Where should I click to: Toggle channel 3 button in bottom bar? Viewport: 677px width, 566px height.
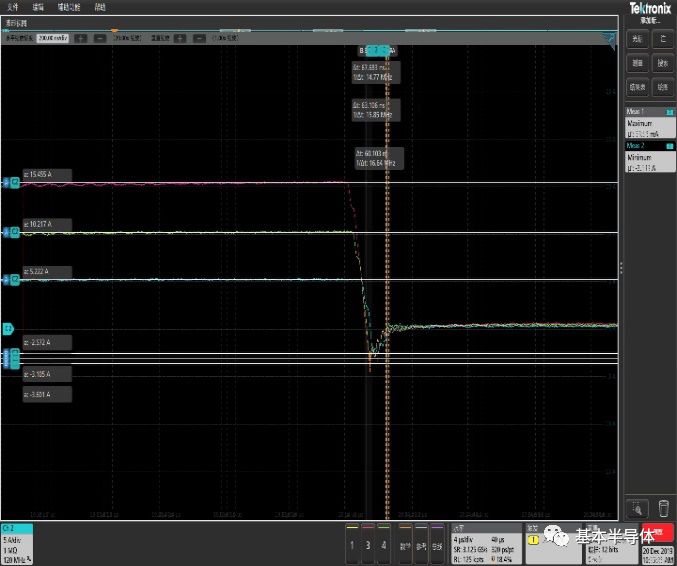[368, 545]
